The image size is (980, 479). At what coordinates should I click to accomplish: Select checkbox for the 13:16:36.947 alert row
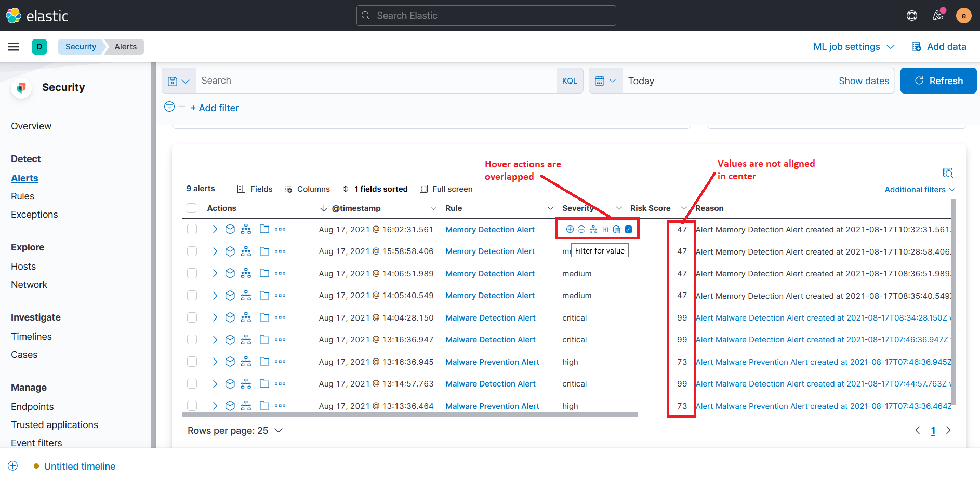pyautogui.click(x=192, y=340)
